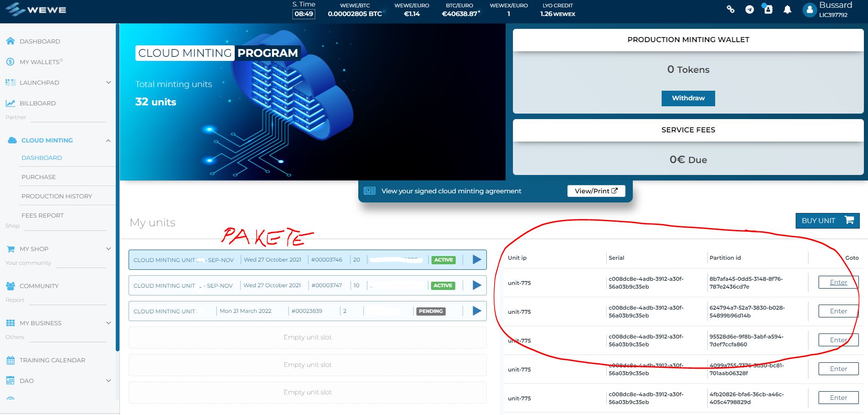Expand the DAO menu chevron
The width and height of the screenshot is (868, 415).
[108, 381]
